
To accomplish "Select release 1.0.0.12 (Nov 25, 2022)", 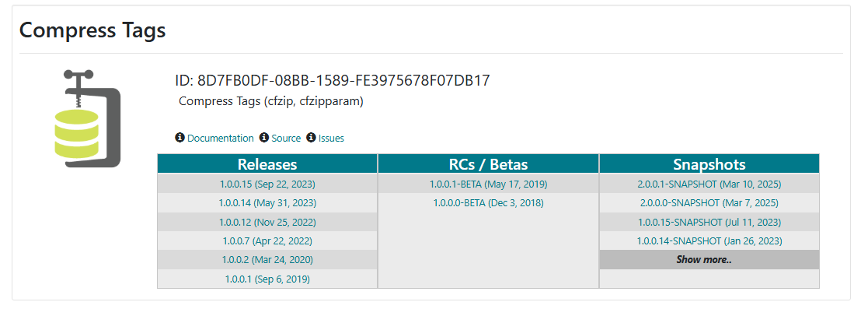I will tap(267, 222).
